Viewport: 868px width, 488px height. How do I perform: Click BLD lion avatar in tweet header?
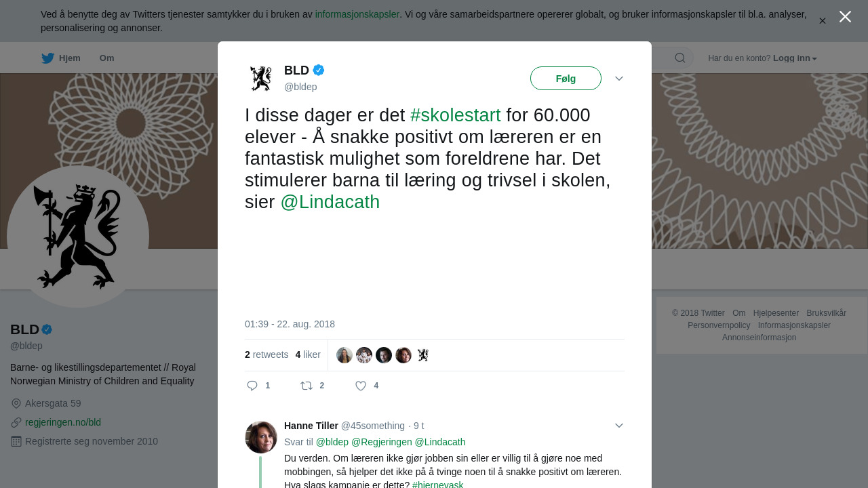pyautogui.click(x=261, y=79)
